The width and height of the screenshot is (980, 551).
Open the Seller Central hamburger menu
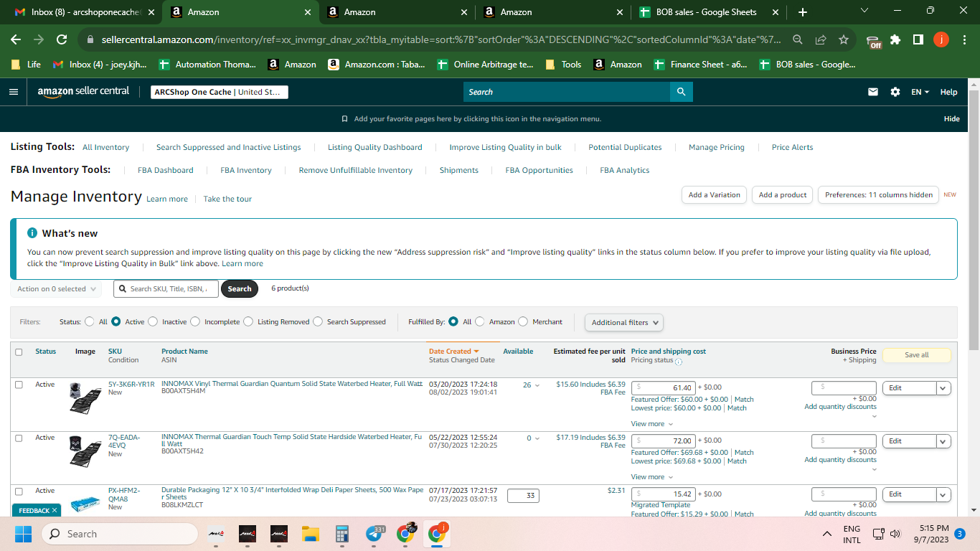click(x=14, y=92)
